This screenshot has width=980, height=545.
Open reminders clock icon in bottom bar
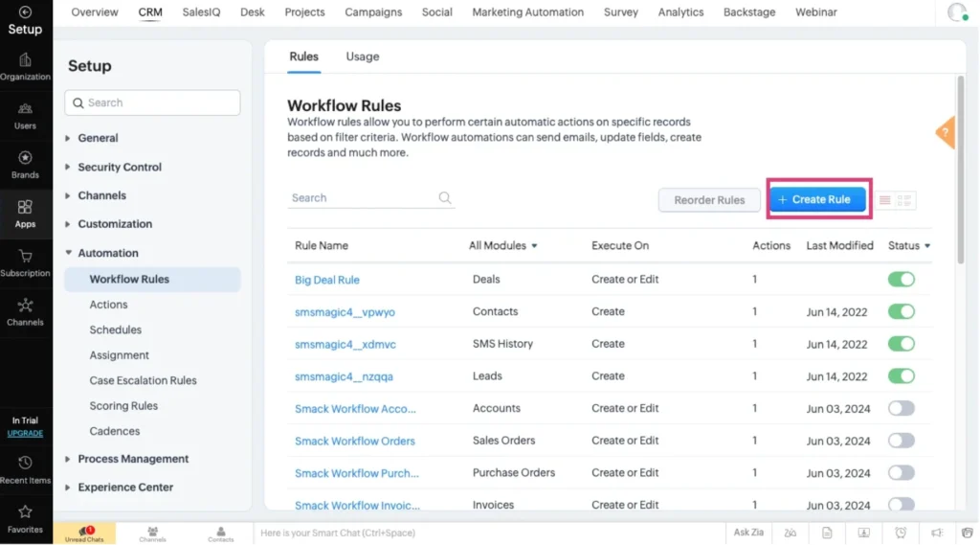point(901,534)
